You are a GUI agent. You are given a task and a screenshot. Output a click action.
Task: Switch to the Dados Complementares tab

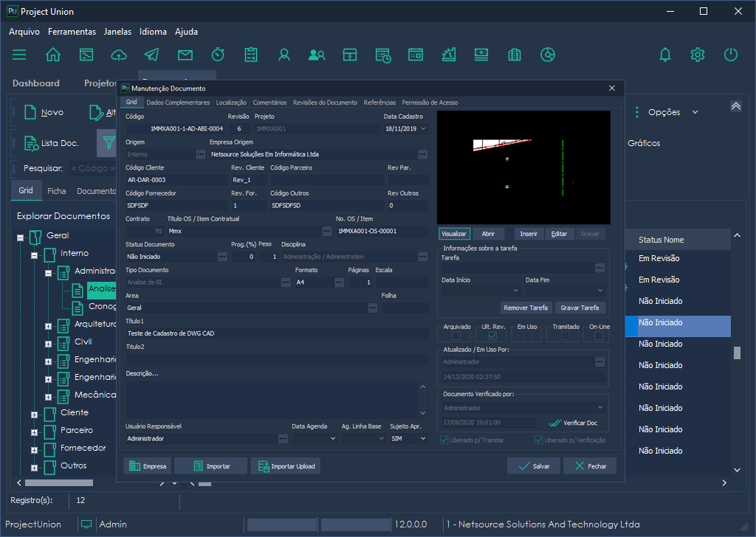178,103
